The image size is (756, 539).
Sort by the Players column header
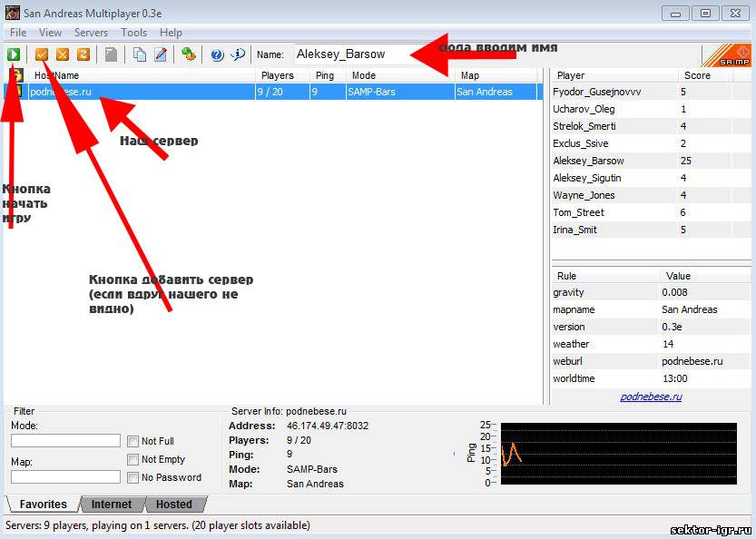coord(282,75)
